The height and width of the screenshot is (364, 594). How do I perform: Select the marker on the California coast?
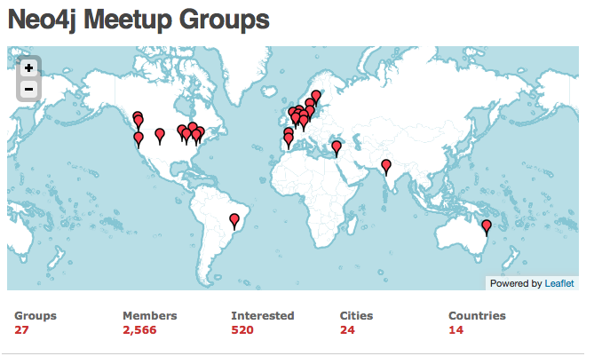point(139,140)
